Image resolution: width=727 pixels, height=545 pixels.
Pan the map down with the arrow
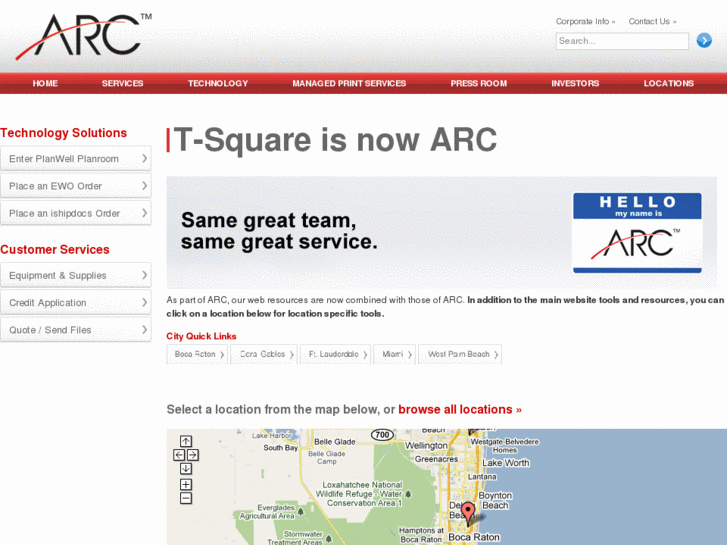(x=186, y=468)
